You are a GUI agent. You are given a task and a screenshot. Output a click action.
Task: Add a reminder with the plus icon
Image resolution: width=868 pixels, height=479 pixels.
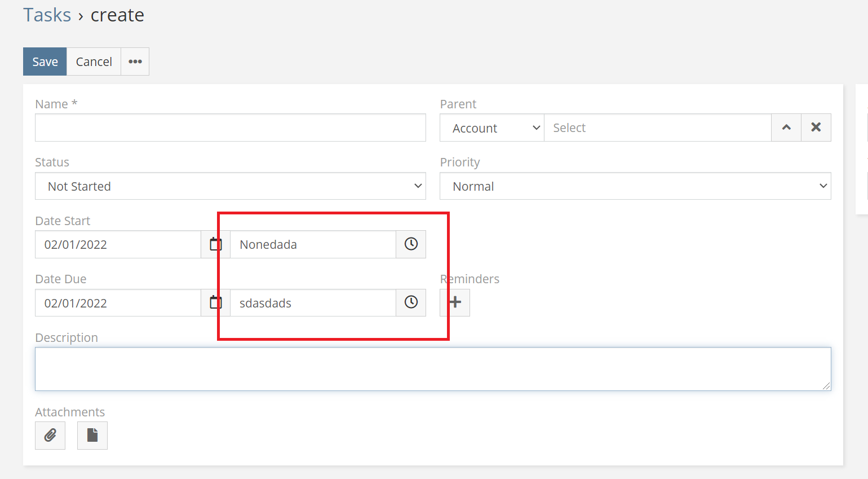click(x=454, y=302)
